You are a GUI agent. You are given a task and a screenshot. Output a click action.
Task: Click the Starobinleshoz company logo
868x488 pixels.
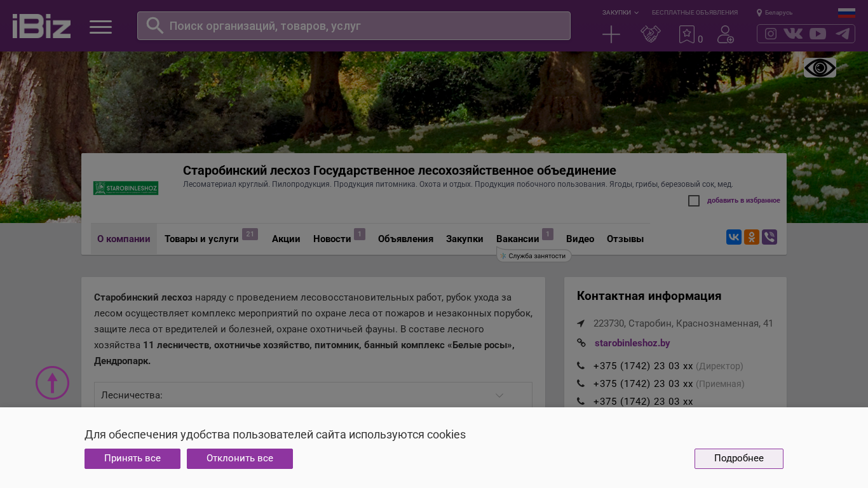click(x=126, y=188)
